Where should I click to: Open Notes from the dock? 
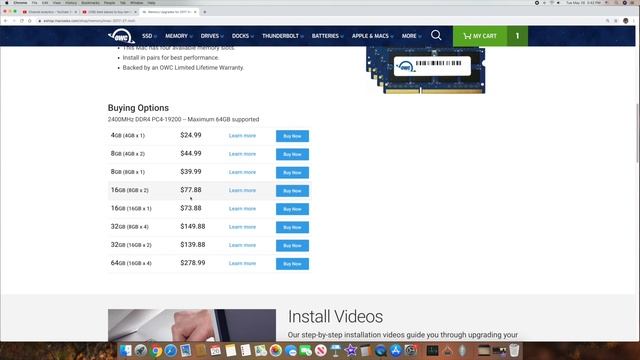click(x=231, y=351)
